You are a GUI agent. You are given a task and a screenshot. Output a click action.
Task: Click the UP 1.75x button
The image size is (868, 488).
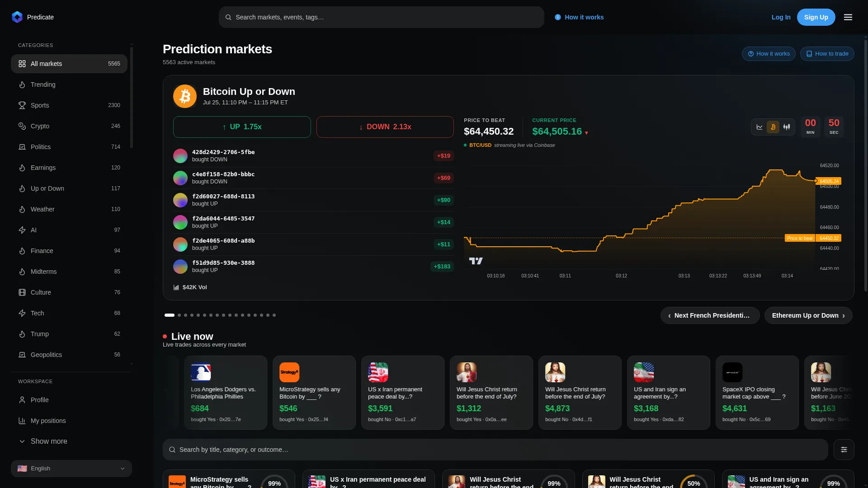[x=242, y=127]
